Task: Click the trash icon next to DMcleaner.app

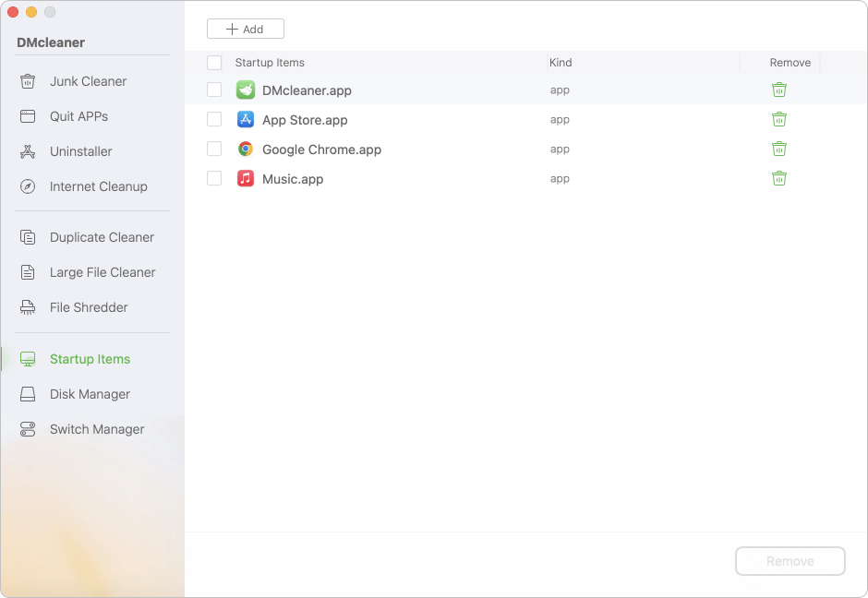Action: coord(779,90)
